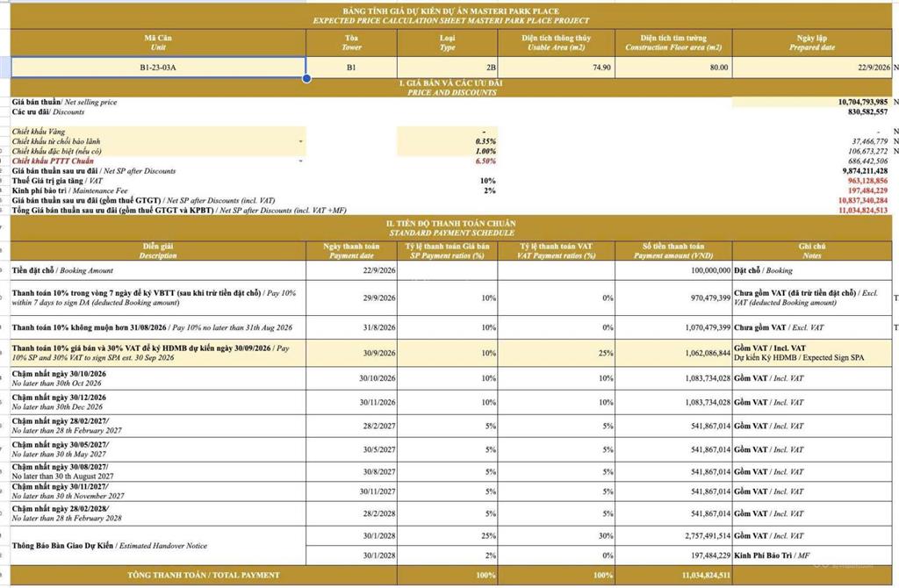Select the Type cell showing 2B
Viewport: 899px width, 588px height.
[x=447, y=67]
